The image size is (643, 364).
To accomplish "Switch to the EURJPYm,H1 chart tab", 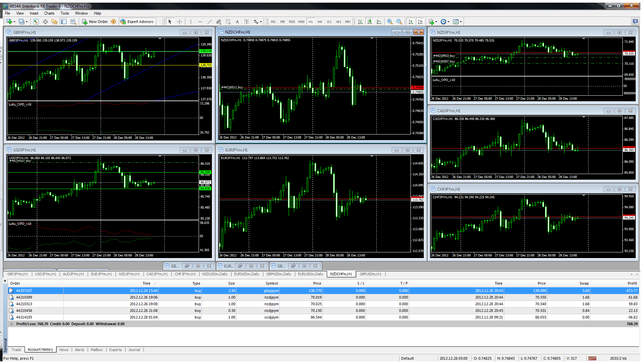I will pos(101,274).
